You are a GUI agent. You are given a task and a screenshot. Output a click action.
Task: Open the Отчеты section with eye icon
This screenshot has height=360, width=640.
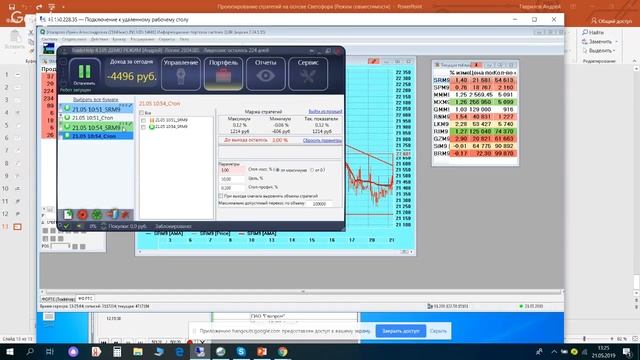click(266, 73)
